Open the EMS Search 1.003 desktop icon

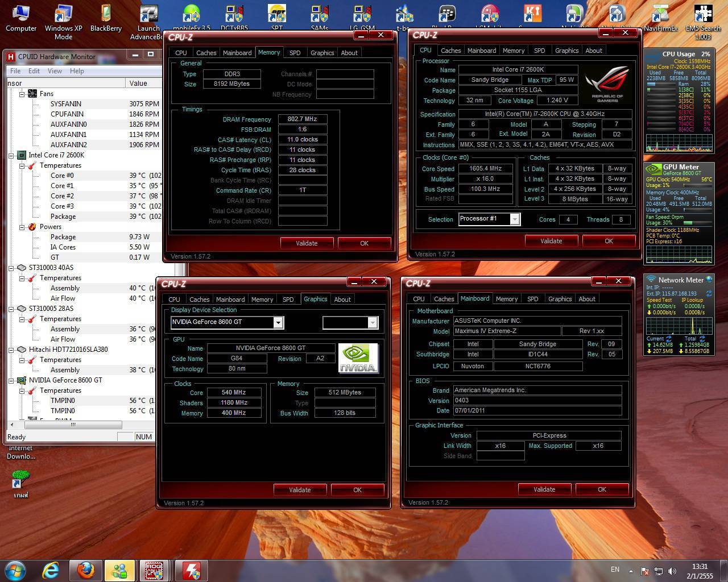coord(703,22)
